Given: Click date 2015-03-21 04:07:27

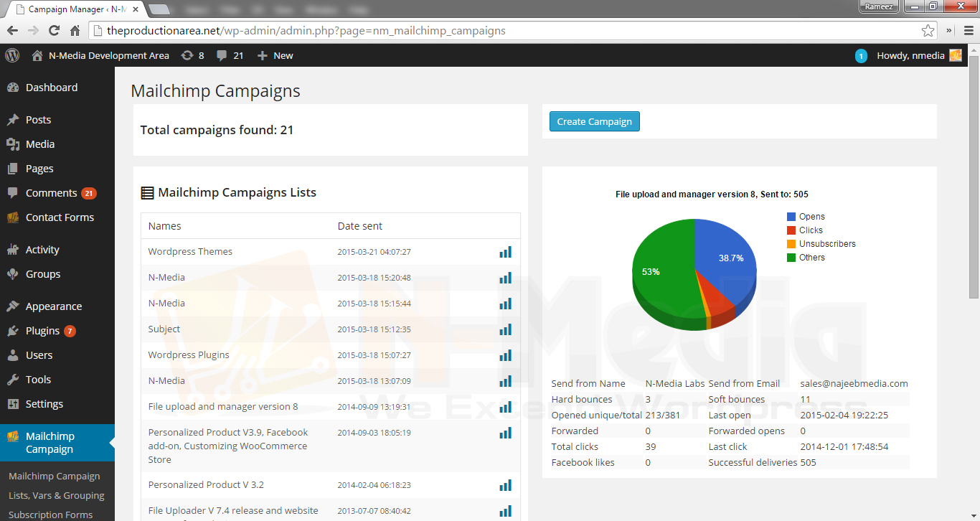Looking at the screenshot, I should click(374, 252).
